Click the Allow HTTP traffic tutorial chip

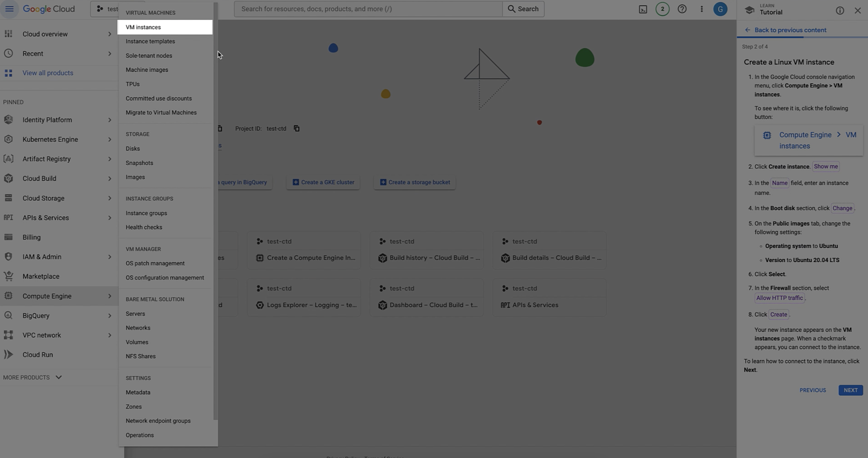tap(779, 298)
